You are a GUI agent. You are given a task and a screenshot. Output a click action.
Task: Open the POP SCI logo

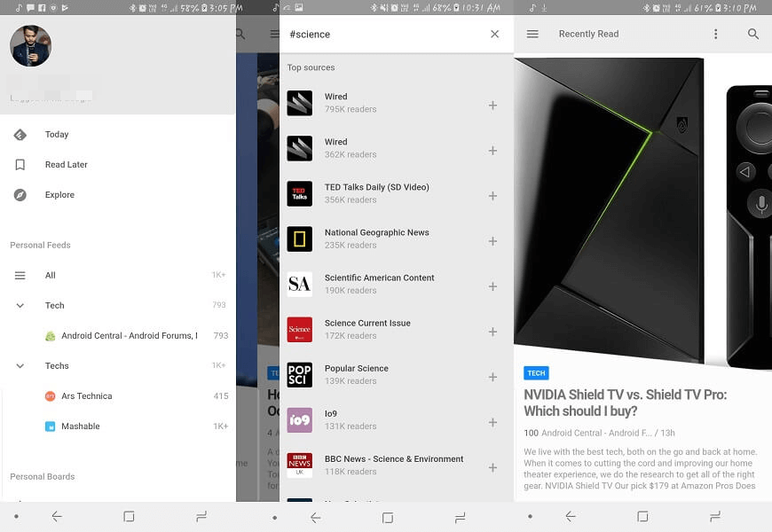tap(299, 374)
